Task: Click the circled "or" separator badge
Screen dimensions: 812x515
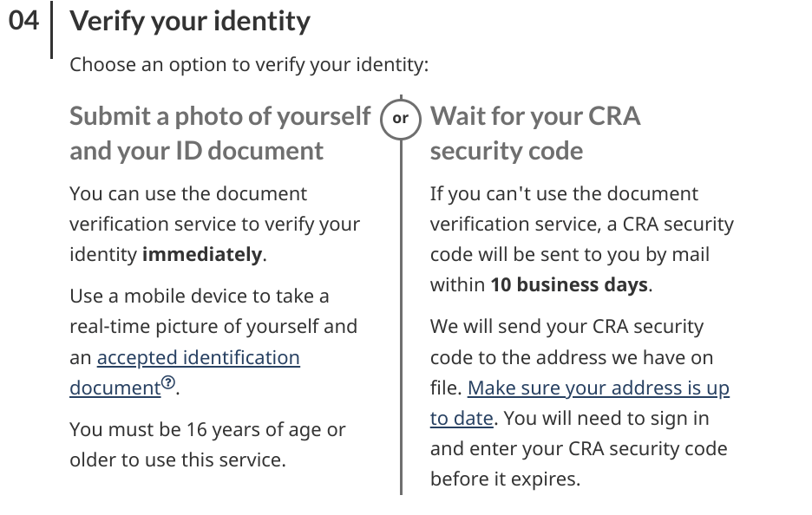Action: 400,119
